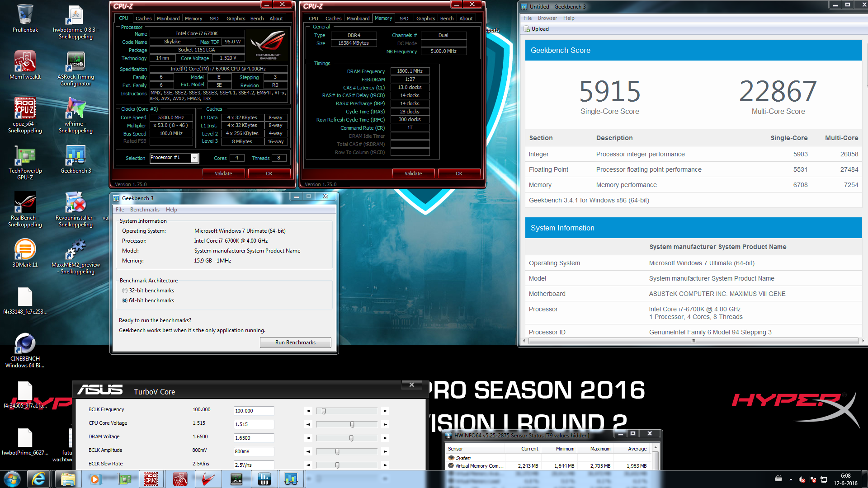Image resolution: width=868 pixels, height=488 pixels.
Task: Click the taskbar clock showing 6:08
Action: (x=845, y=479)
